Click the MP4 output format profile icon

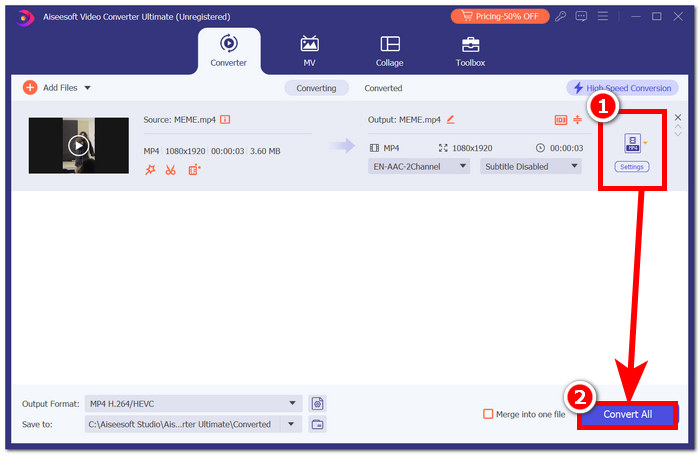632,143
